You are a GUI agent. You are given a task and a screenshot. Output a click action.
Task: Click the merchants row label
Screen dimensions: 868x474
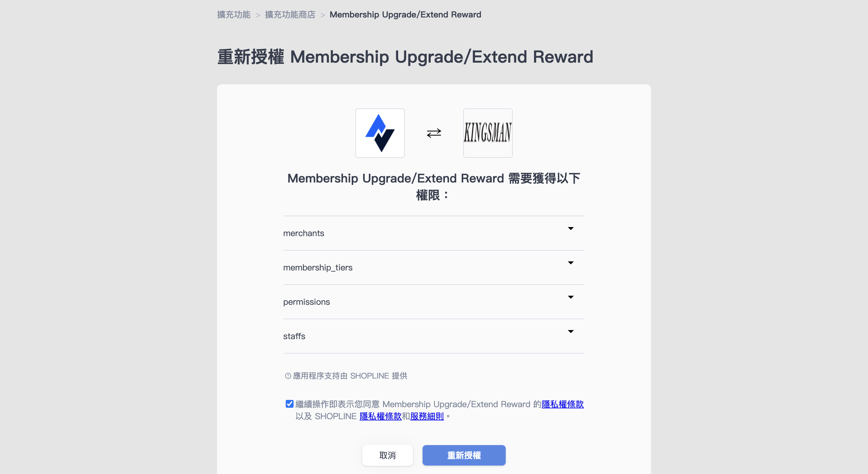(303, 233)
